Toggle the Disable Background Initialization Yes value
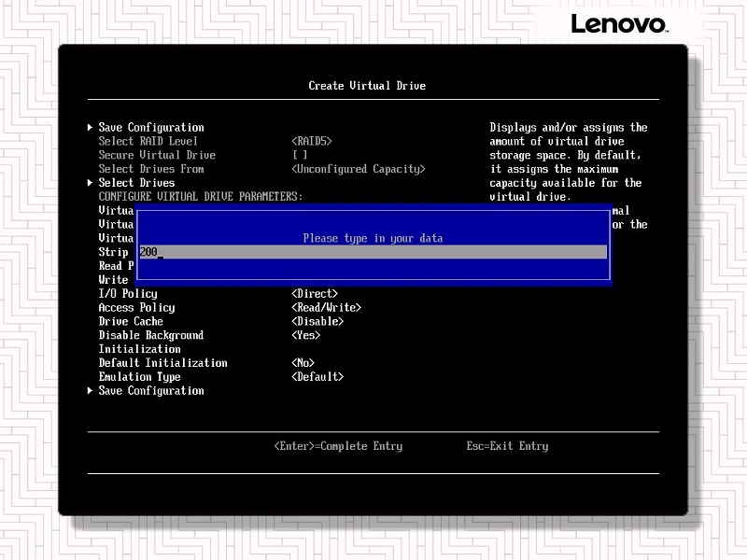Viewport: 747px width, 560px height. 305,335
